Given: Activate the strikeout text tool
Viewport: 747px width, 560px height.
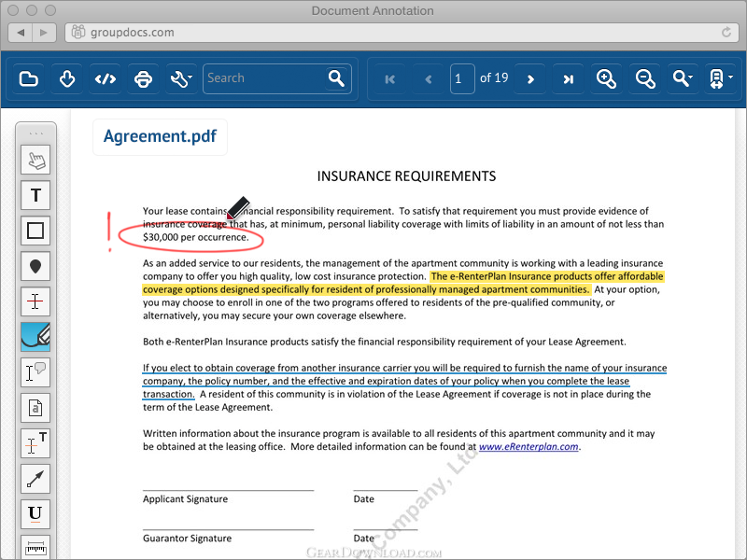Looking at the screenshot, I should pyautogui.click(x=35, y=301).
